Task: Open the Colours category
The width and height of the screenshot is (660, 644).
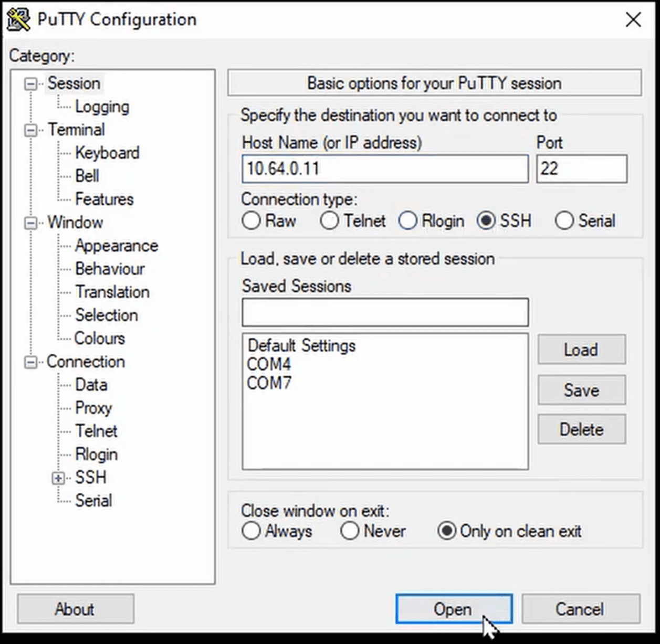Action: coord(99,339)
